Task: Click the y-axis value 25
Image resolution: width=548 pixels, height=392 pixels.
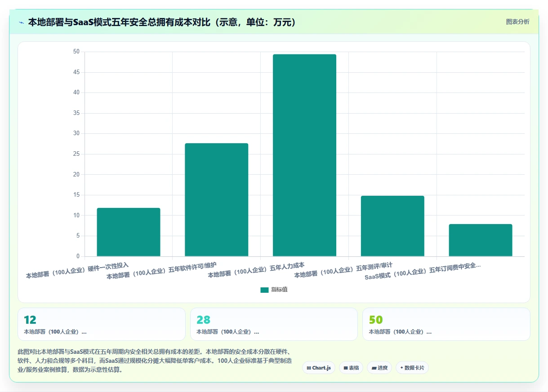Action: click(76, 154)
